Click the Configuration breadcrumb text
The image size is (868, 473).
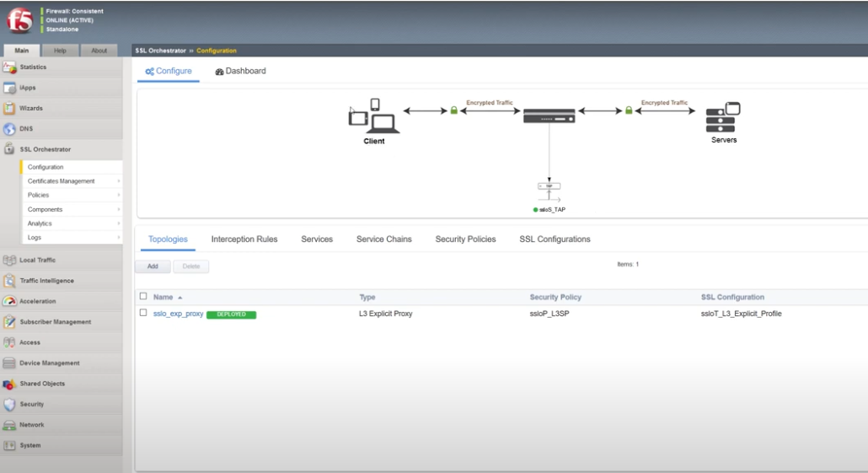click(217, 51)
